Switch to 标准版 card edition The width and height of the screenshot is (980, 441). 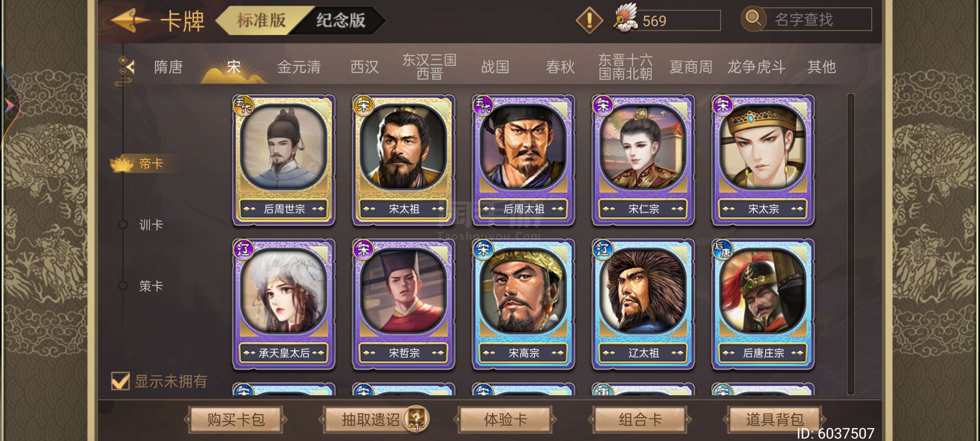(x=261, y=20)
